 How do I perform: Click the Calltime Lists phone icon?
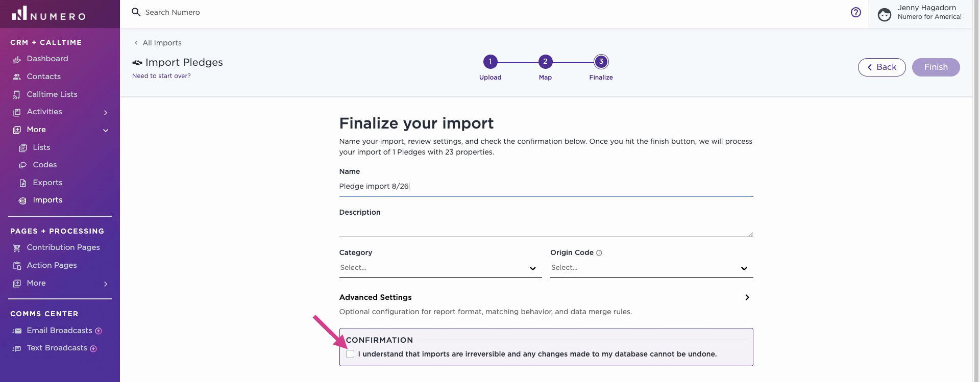click(x=17, y=95)
